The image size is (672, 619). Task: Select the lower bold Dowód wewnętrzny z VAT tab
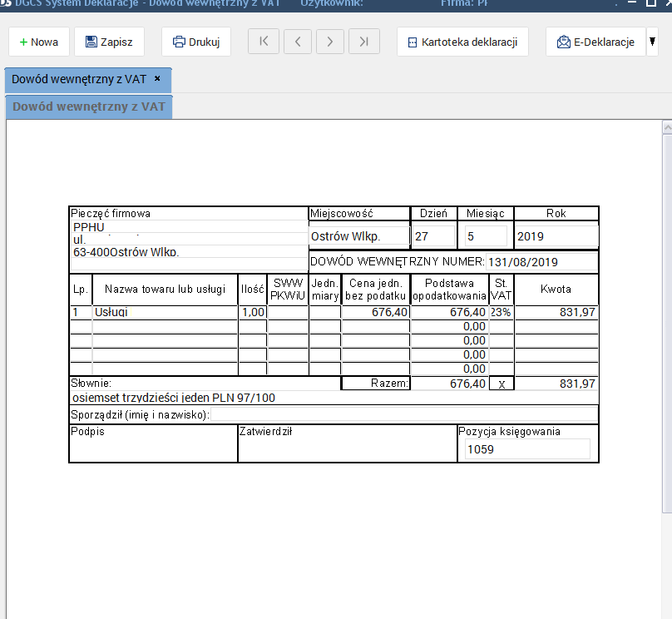pyautogui.click(x=89, y=106)
